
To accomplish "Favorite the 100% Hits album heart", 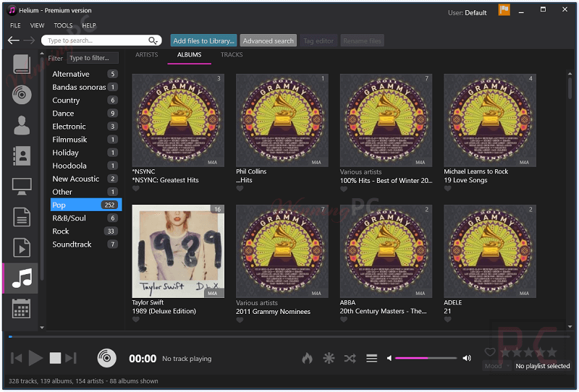I will tap(344, 189).
